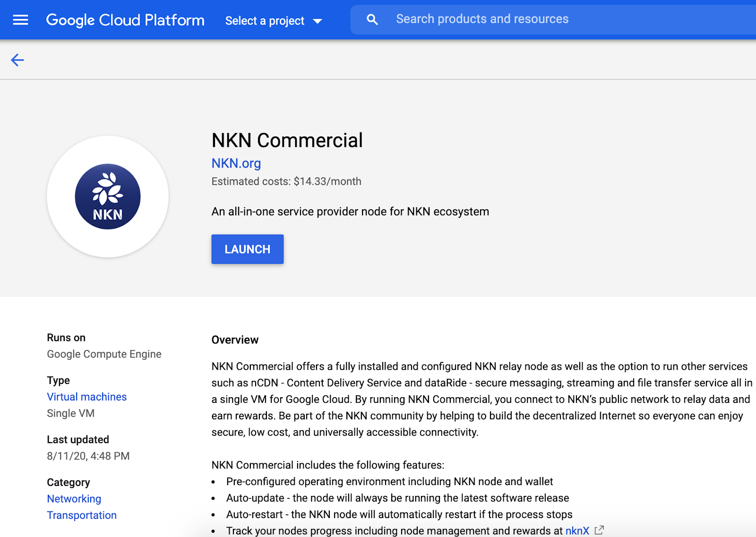Screen dimensions: 756x537
Task: Follow the nknX link in features
Action: 577,531
